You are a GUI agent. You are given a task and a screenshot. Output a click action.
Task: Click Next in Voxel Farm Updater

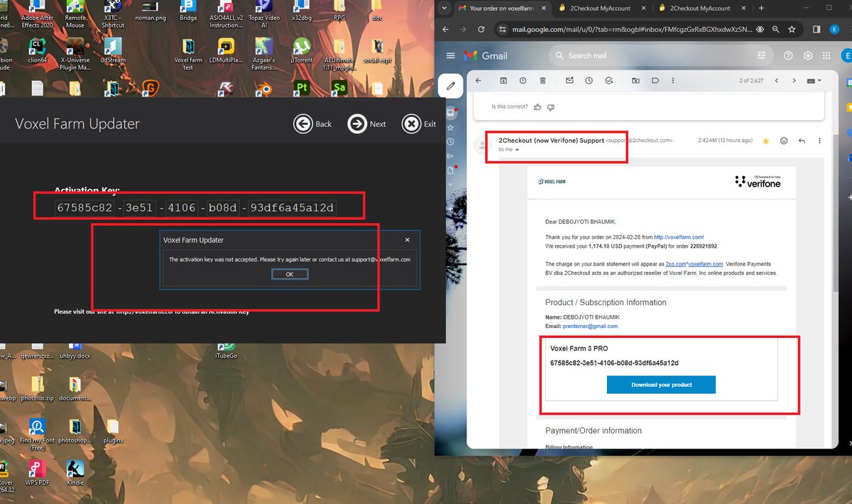367,124
